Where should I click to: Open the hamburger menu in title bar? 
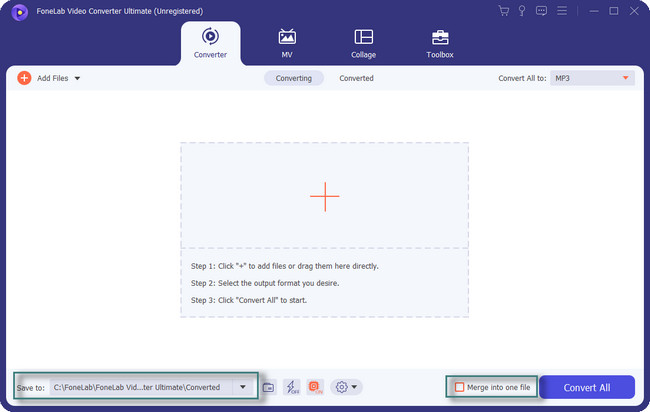(x=561, y=11)
